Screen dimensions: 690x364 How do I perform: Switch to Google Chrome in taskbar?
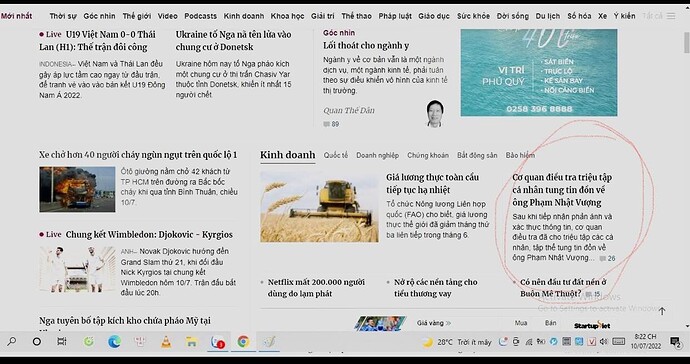243,342
